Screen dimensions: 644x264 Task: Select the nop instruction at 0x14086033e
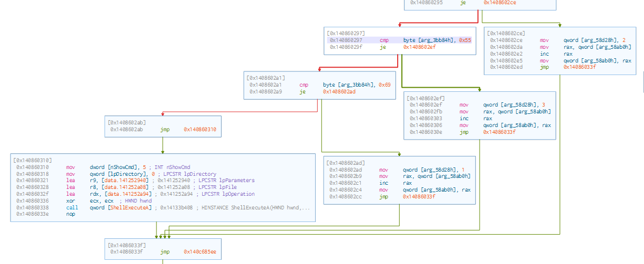coord(71,214)
